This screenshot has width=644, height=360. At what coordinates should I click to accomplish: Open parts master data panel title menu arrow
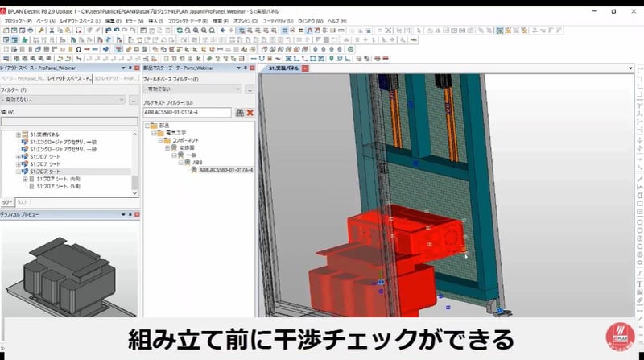tap(238, 68)
